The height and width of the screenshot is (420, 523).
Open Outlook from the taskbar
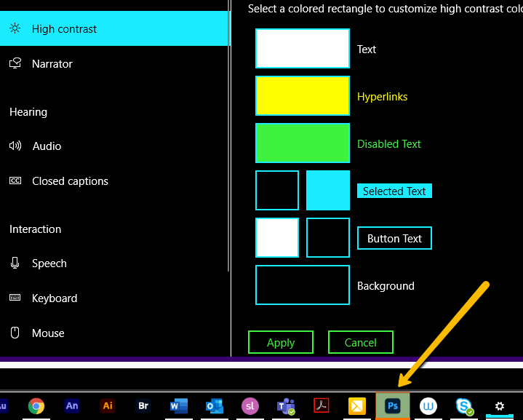215,406
